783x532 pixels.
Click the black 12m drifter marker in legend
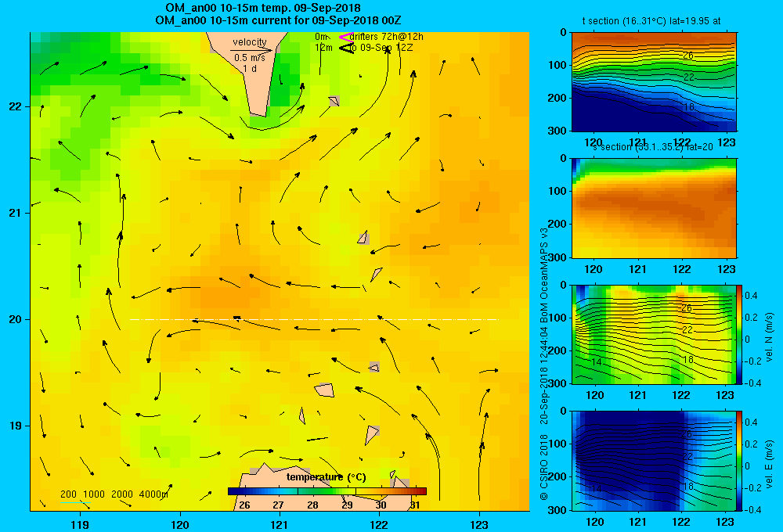pyautogui.click(x=346, y=49)
